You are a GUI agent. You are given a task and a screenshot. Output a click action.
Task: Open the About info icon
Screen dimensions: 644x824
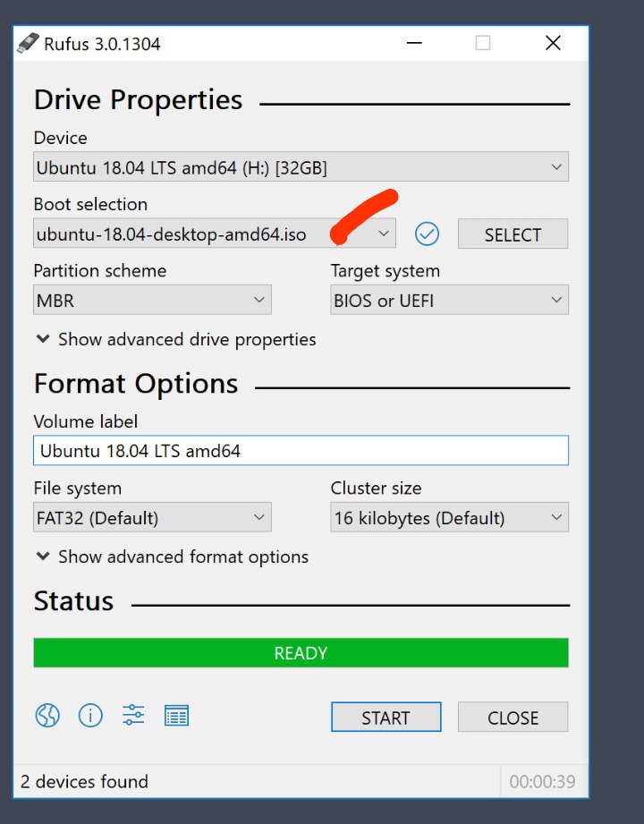pos(90,715)
